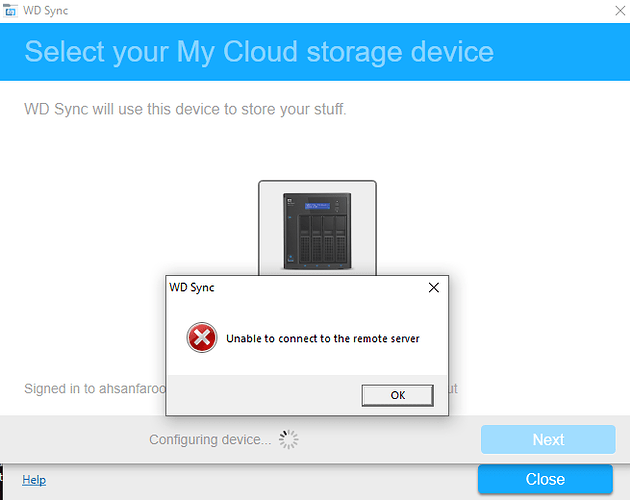Click the OK button in error dialog
630x500 pixels.
click(x=397, y=395)
